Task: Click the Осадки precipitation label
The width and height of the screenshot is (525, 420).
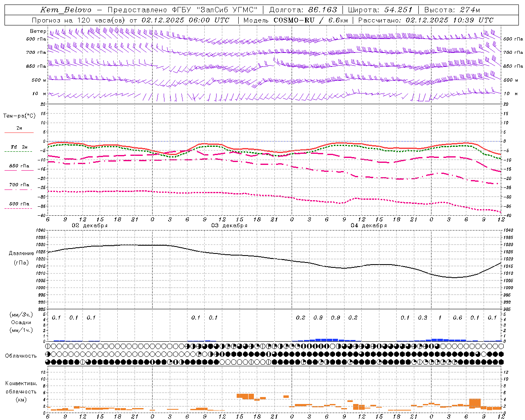Action: point(21,322)
